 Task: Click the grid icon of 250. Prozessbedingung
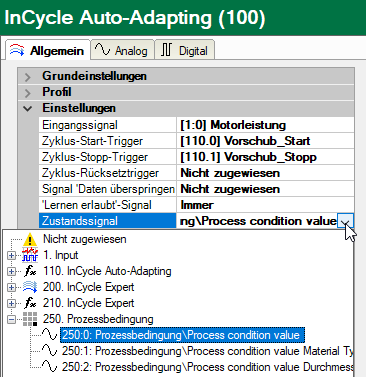pos(30,319)
